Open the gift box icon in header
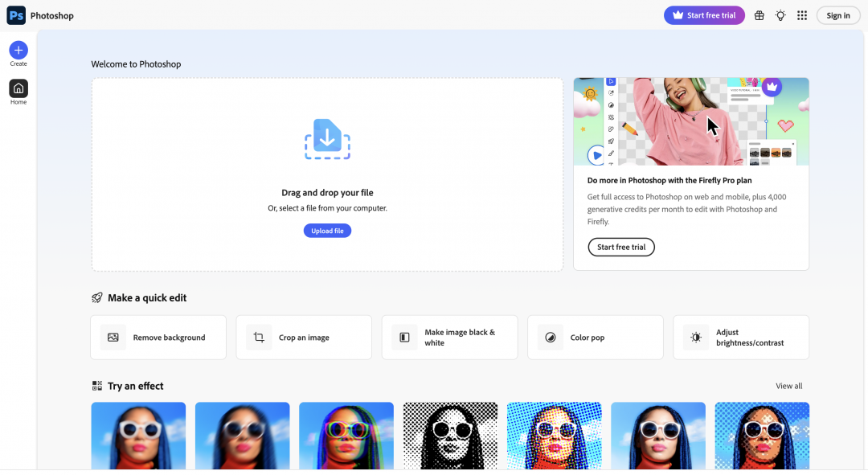This screenshot has height=475, width=868. point(759,15)
